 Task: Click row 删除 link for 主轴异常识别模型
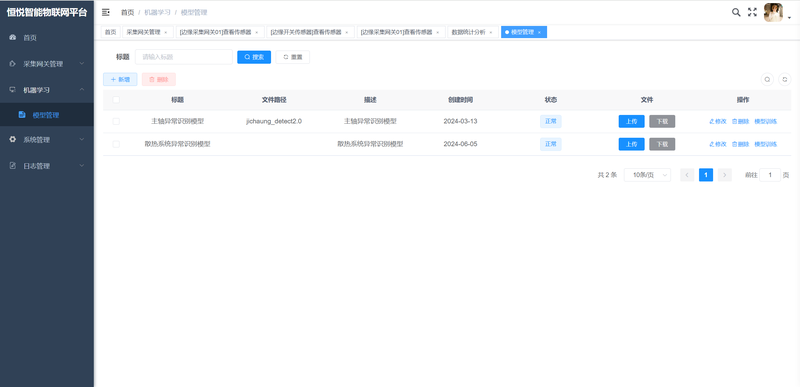point(740,121)
